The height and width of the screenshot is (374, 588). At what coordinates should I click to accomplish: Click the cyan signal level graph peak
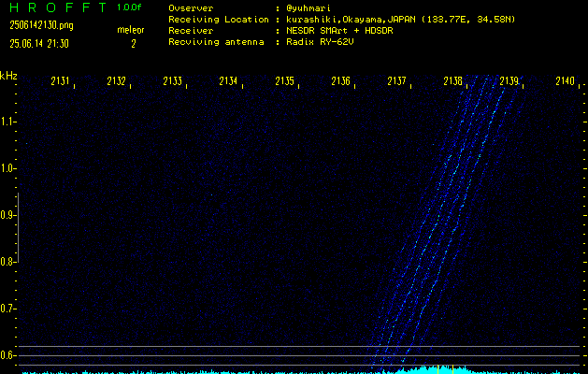point(437,369)
